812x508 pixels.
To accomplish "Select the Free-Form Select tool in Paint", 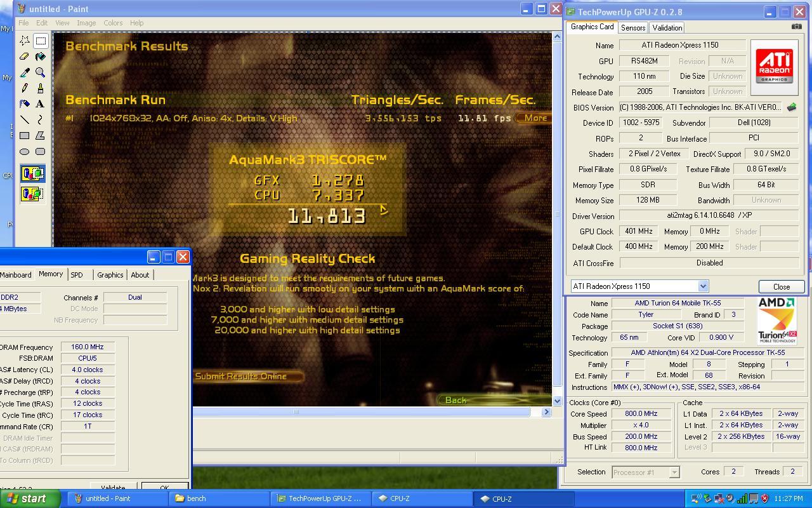I will (x=24, y=41).
